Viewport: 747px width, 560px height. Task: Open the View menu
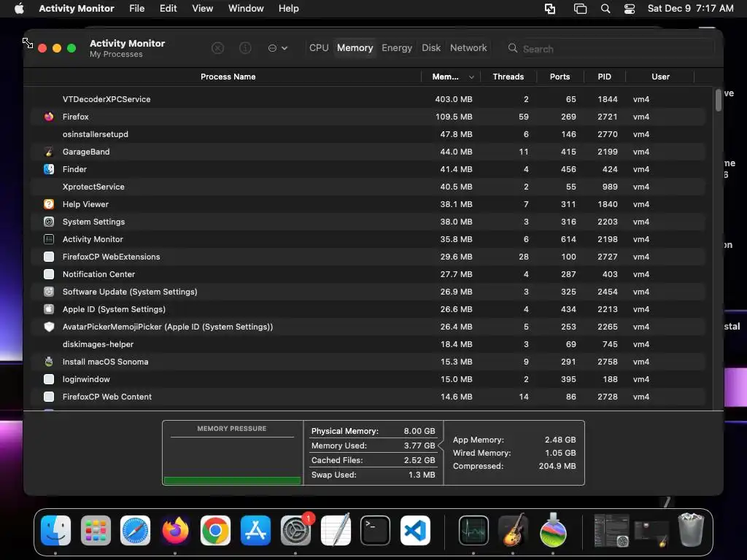click(203, 8)
